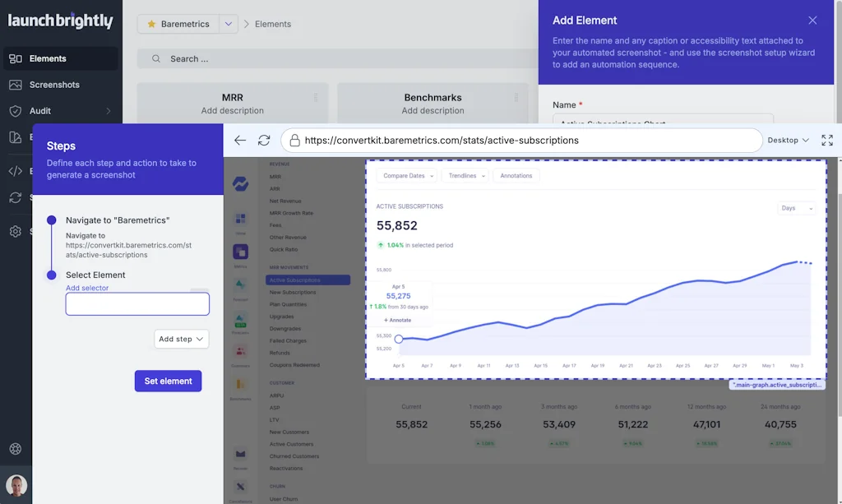Open the dropdown next to Baremetrics project
Screen dimensions: 842x504
click(x=229, y=24)
